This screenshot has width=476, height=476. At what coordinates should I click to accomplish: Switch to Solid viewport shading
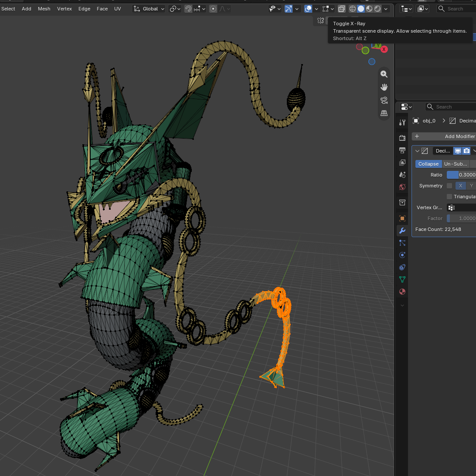point(361,9)
